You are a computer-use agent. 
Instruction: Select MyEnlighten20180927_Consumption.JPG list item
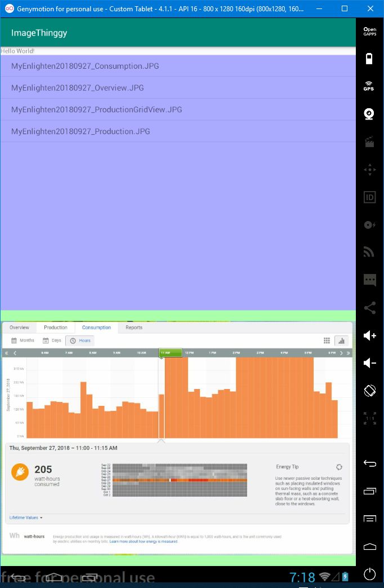click(178, 66)
